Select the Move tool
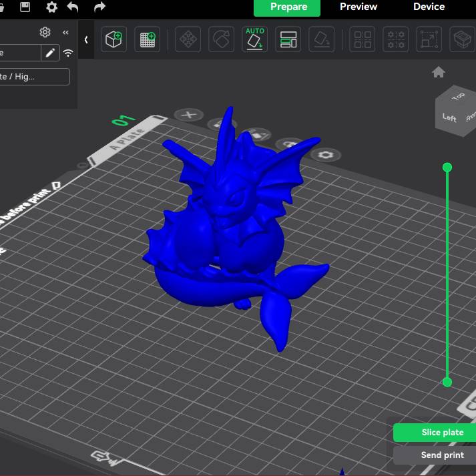This screenshot has height=476, width=476. [188, 39]
